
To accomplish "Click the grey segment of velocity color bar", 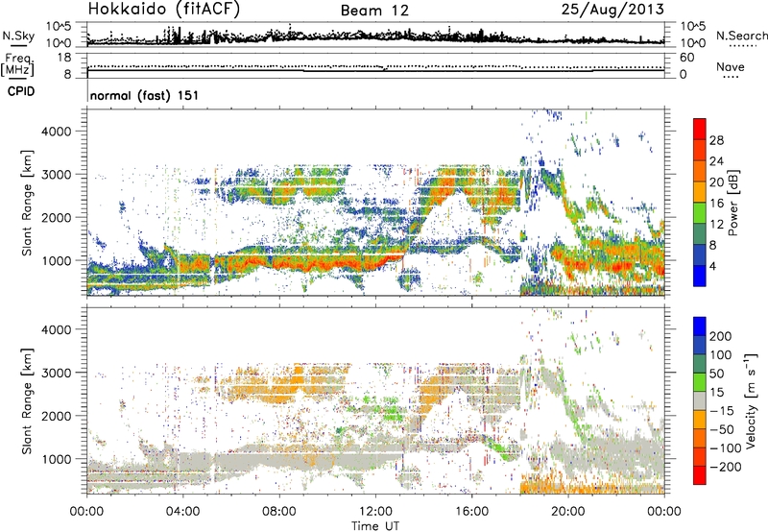I will click(x=700, y=401).
